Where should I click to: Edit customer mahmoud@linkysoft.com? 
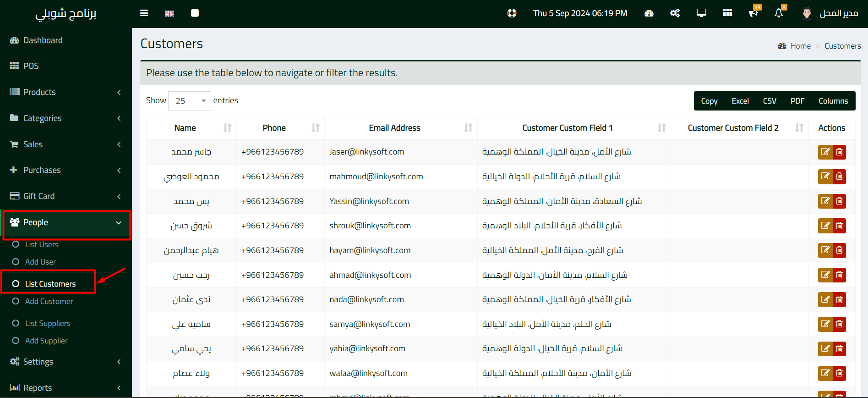825,177
